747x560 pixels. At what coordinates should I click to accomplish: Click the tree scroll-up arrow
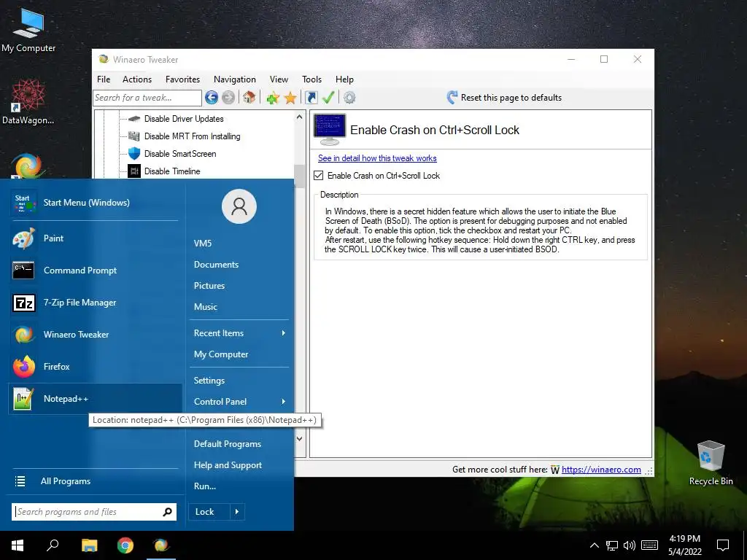click(299, 117)
